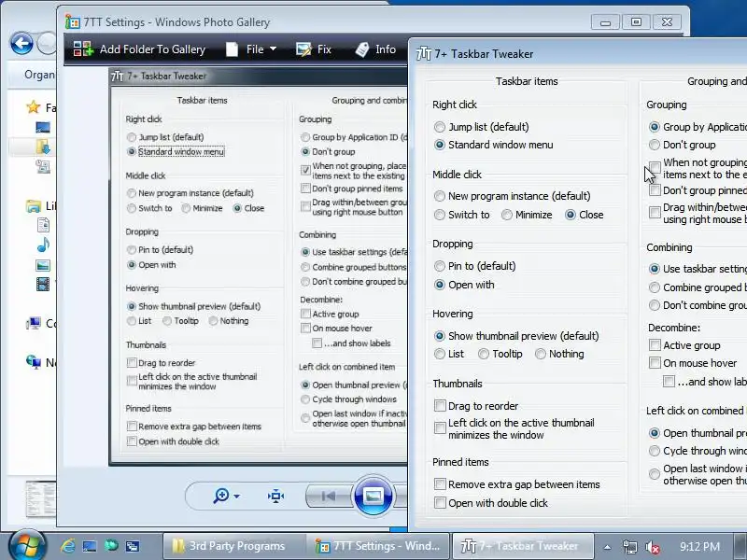The width and height of the screenshot is (747, 560).
Task: Choose Switch to for middle click, front window
Action: tap(440, 215)
